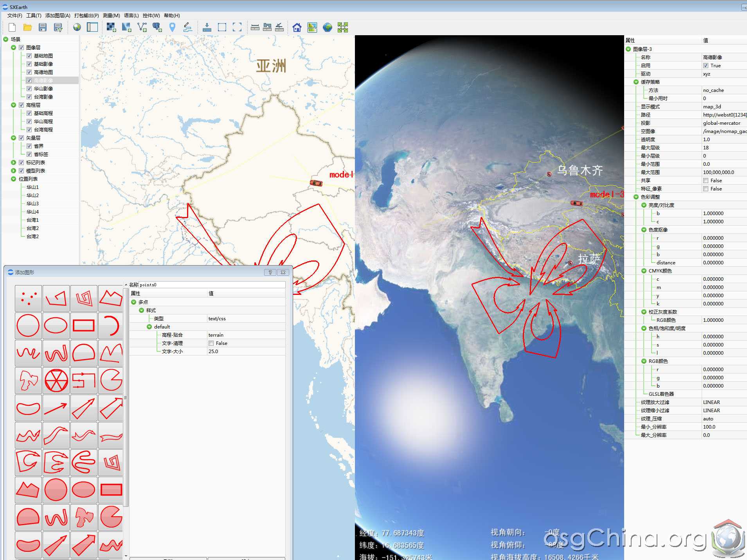Toggle the 启用 True checkbox in properties

706,66
